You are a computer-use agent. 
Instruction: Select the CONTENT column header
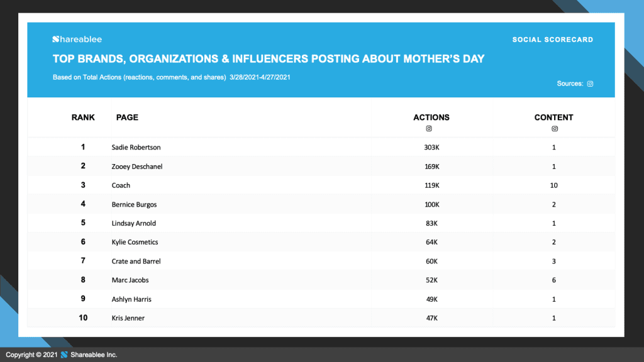553,118
